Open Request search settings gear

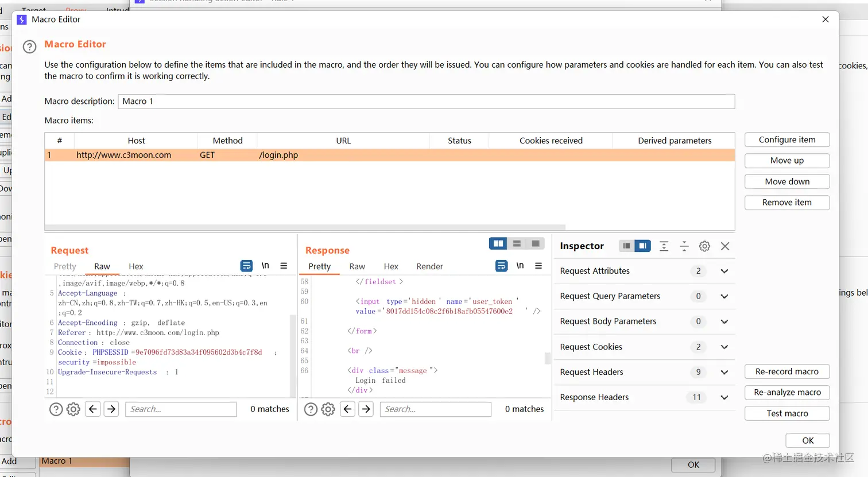(73, 409)
